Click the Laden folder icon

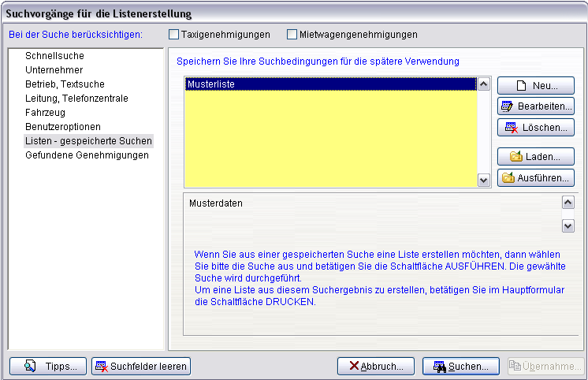(516, 157)
